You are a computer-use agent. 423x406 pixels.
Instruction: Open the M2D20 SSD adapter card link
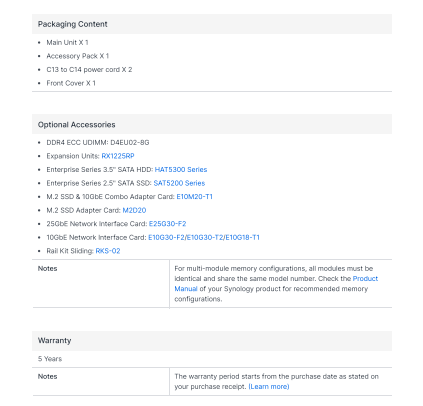(x=134, y=210)
